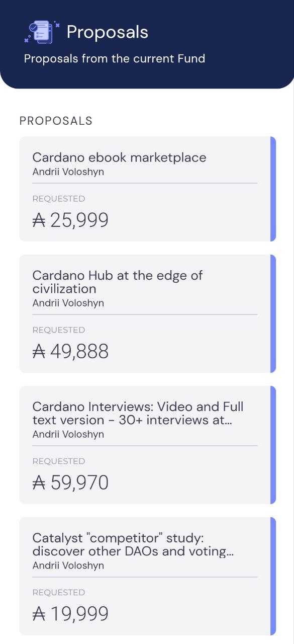Click the ₳ 59,970 requested amount

tap(70, 483)
